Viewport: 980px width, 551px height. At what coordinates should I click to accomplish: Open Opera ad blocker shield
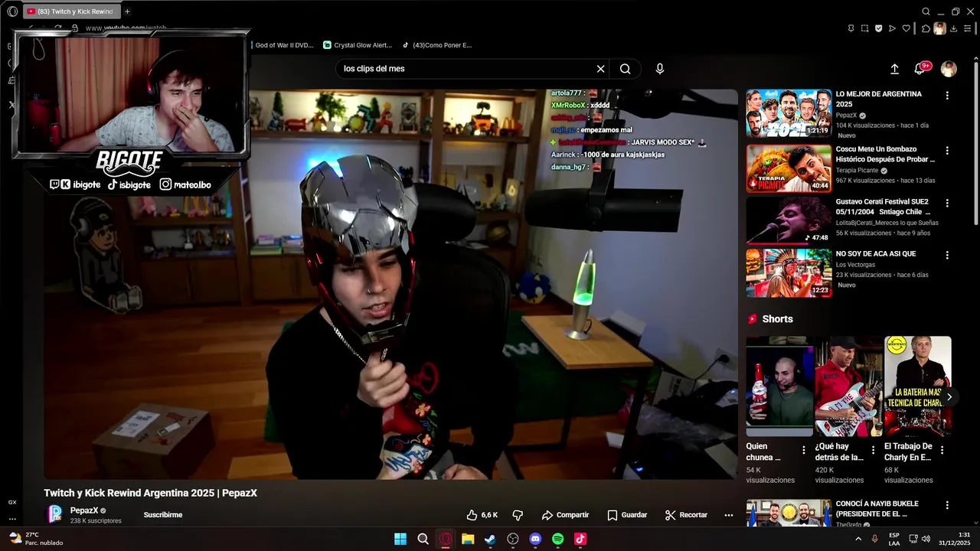click(878, 28)
